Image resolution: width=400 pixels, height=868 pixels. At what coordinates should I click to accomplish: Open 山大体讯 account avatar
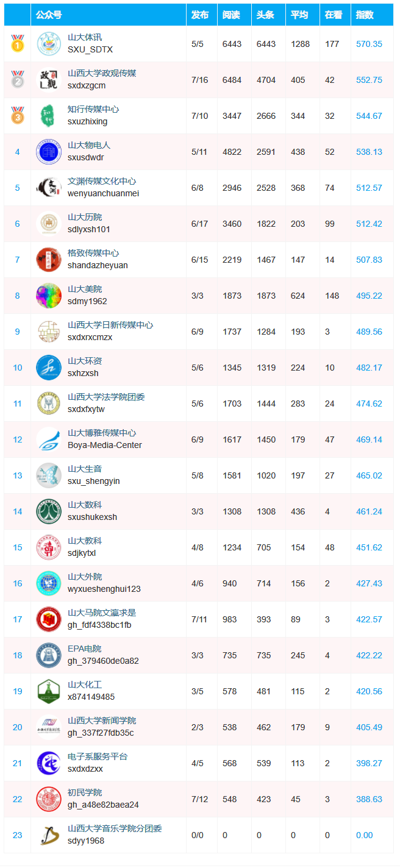tap(48, 44)
